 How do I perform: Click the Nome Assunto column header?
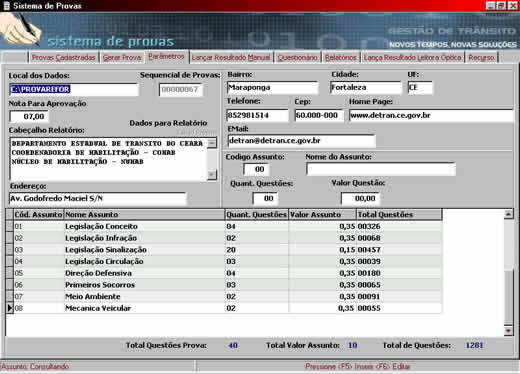[x=144, y=215]
